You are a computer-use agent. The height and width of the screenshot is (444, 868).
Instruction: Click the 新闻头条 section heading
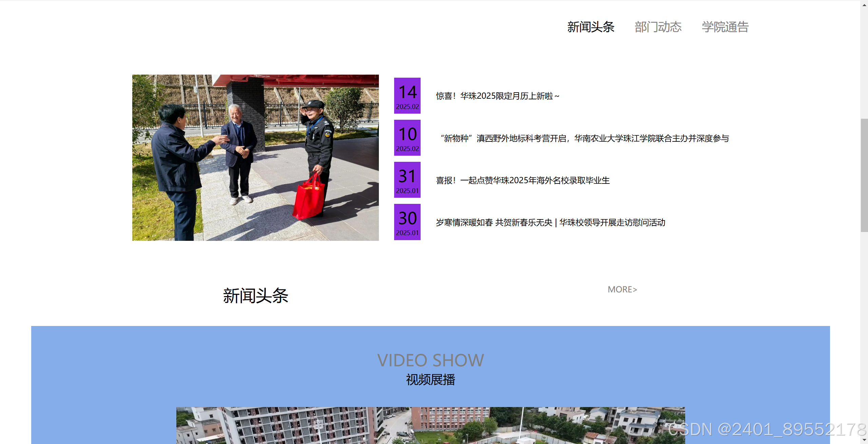[255, 296]
